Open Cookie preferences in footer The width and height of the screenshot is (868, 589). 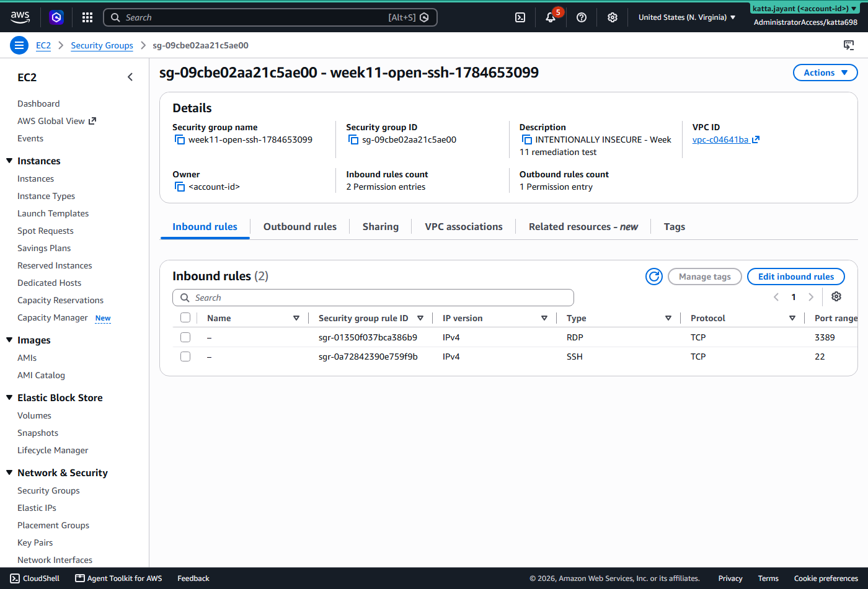pos(826,578)
